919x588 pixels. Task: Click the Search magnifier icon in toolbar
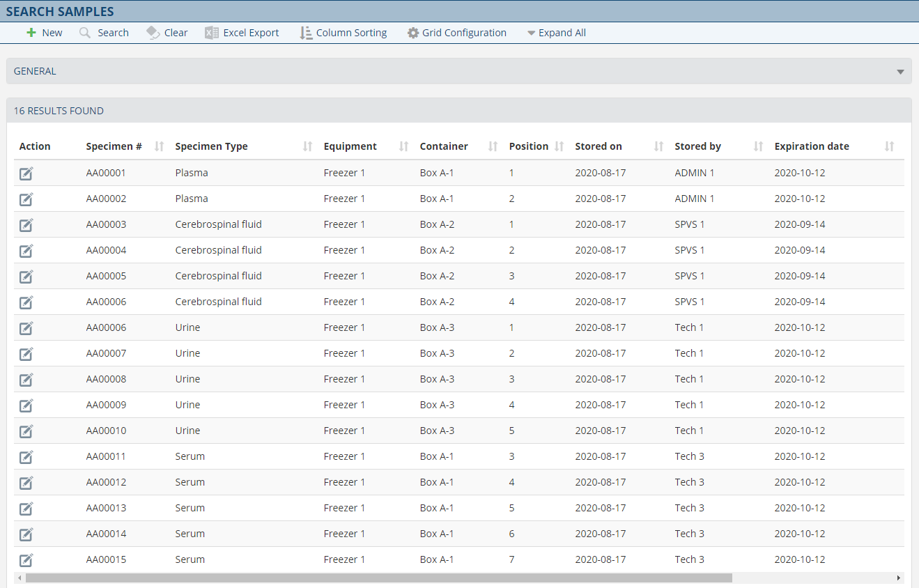[x=85, y=33]
